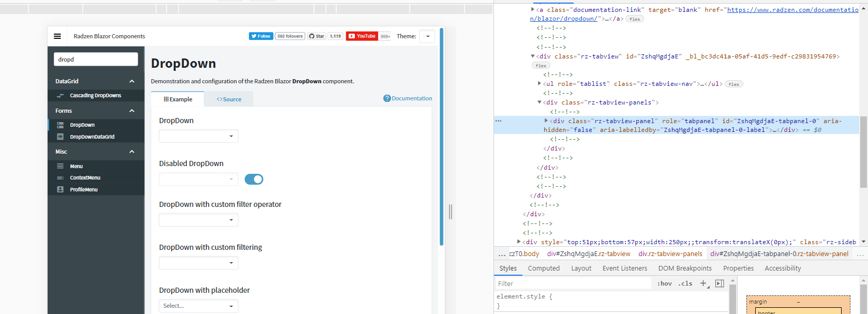Click the DropDownDataGrid list icon
Image resolution: width=868 pixels, height=314 pixels.
click(x=61, y=137)
